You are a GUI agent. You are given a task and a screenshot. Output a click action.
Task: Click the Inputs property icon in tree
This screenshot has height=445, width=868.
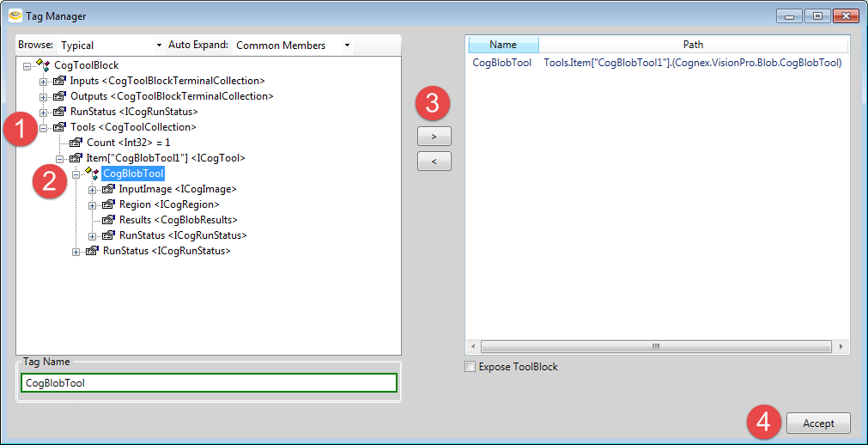pos(59,81)
